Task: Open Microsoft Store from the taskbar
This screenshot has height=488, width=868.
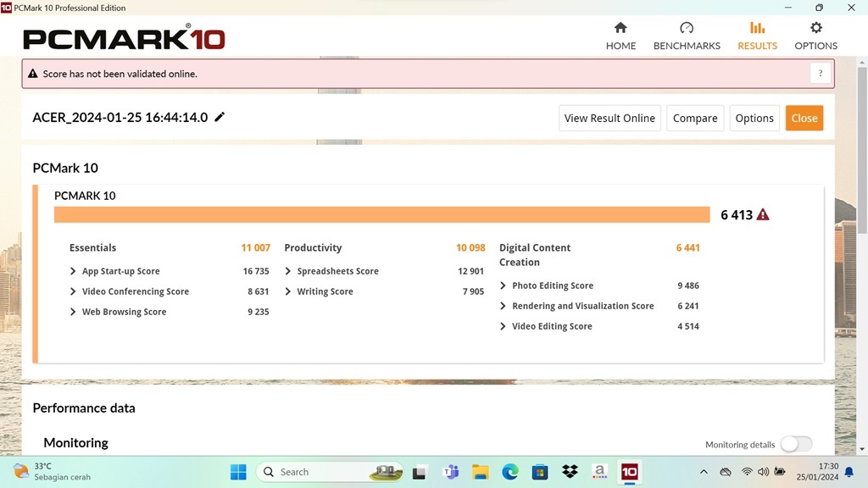Action: 540,472
